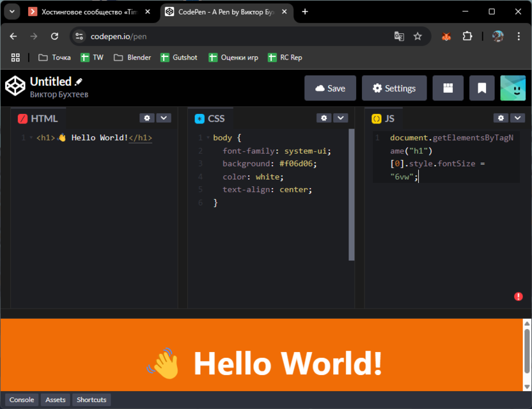
Task: Open HTML editor settings gear
Action: 147,118
